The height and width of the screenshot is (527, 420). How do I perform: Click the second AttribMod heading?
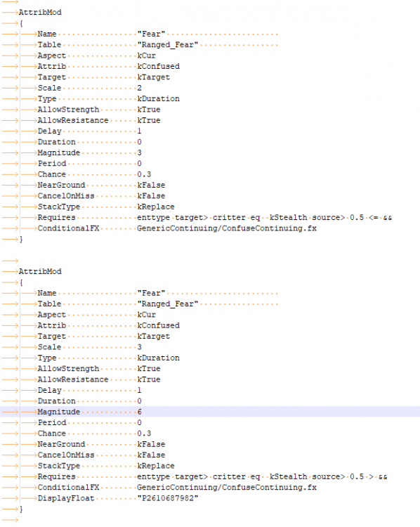click(x=40, y=271)
